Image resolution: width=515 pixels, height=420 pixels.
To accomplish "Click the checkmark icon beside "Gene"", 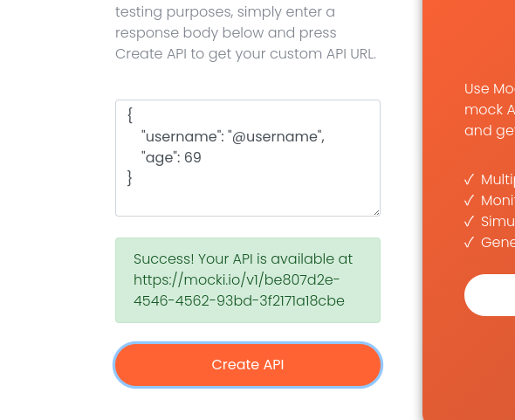I will [469, 243].
